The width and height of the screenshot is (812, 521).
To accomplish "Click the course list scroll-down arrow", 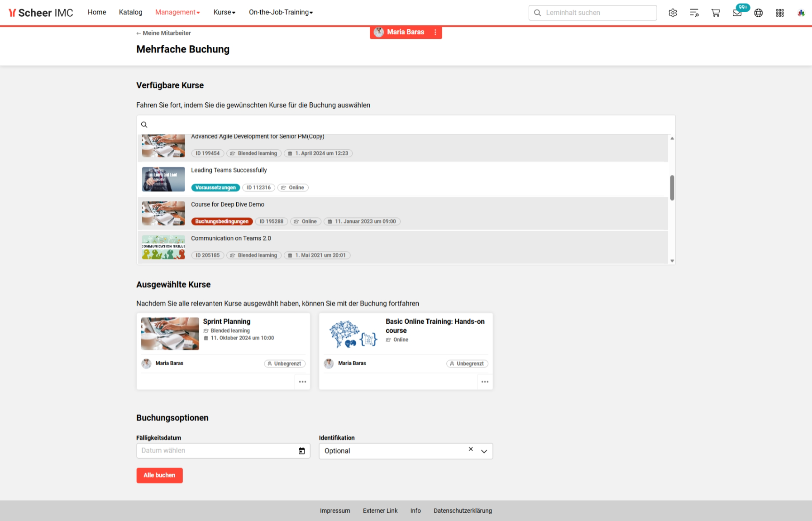I will pyautogui.click(x=672, y=261).
